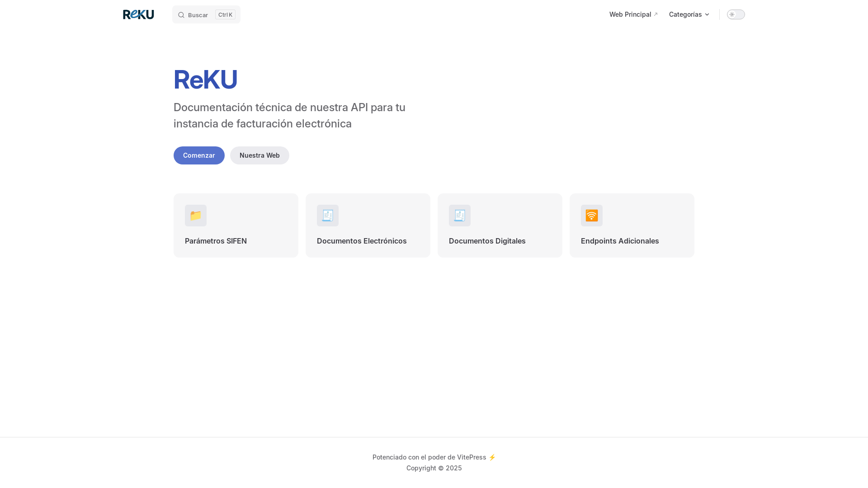Click the lightning bolt icon in footer
Screen dimensions: 868x488
[x=492, y=457]
